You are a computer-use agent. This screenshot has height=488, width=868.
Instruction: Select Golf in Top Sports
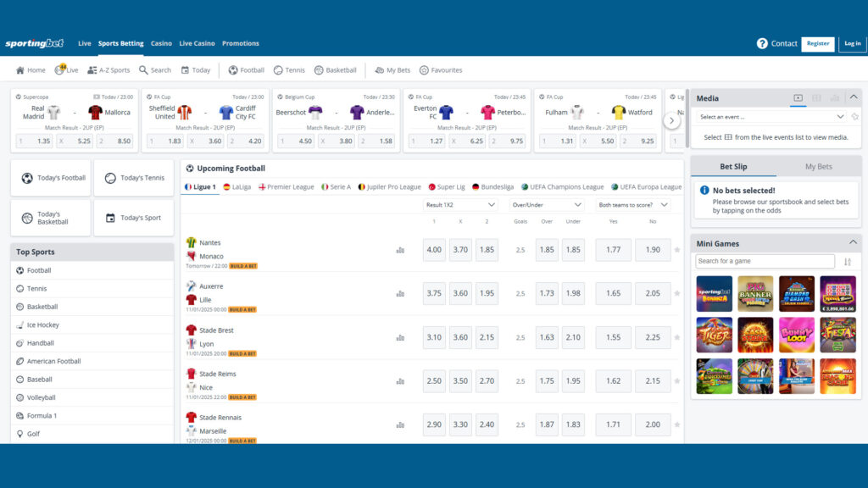tap(92, 434)
